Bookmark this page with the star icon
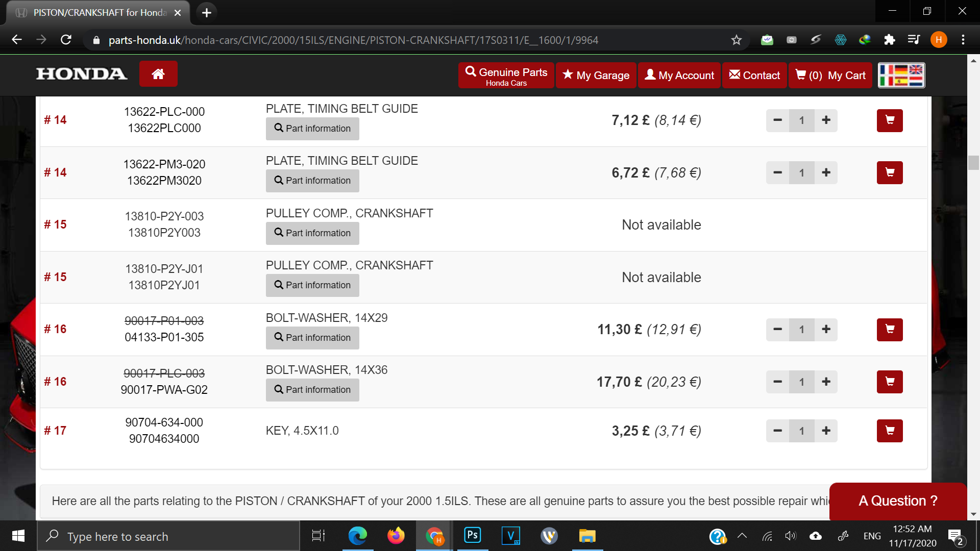Image resolution: width=980 pixels, height=551 pixels. click(736, 40)
